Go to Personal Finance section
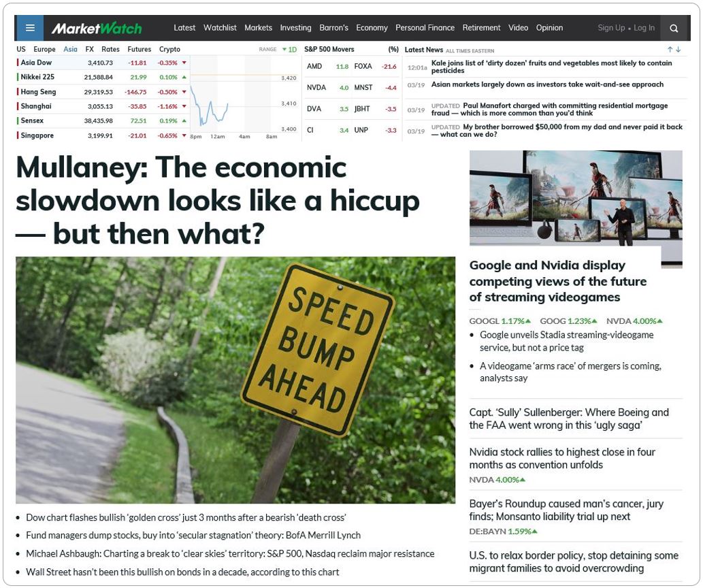 425,28
